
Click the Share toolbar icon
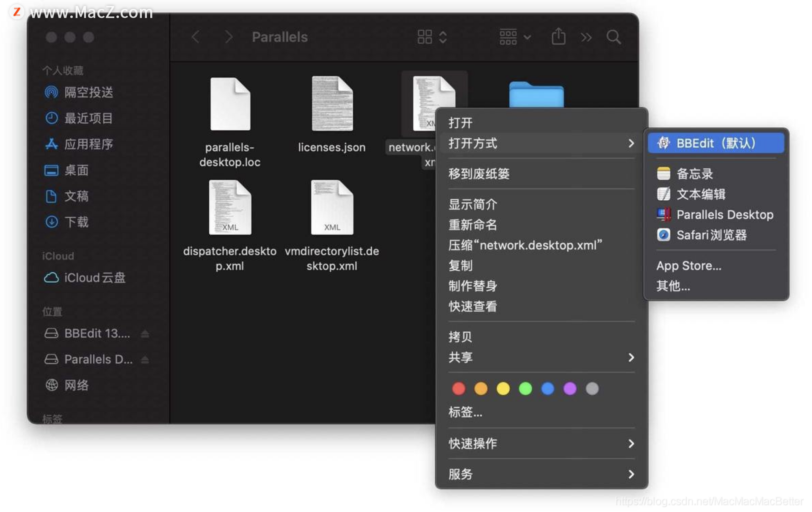pos(558,36)
